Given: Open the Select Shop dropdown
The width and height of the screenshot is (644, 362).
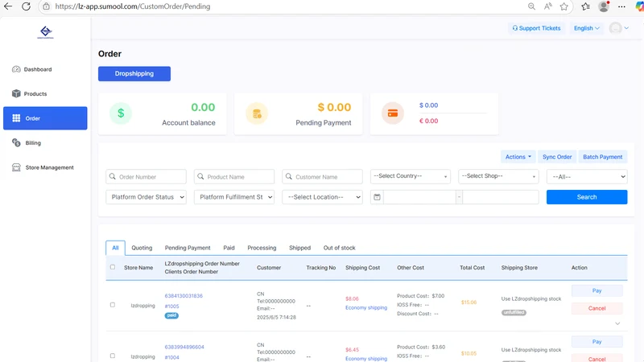Looking at the screenshot, I should coord(498,176).
